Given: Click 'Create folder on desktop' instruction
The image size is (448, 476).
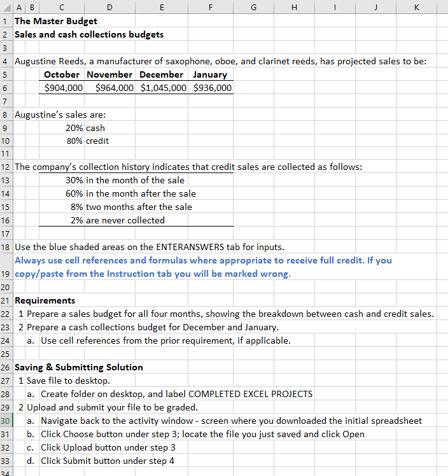Looking at the screenshot, I should pyautogui.click(x=176, y=394).
